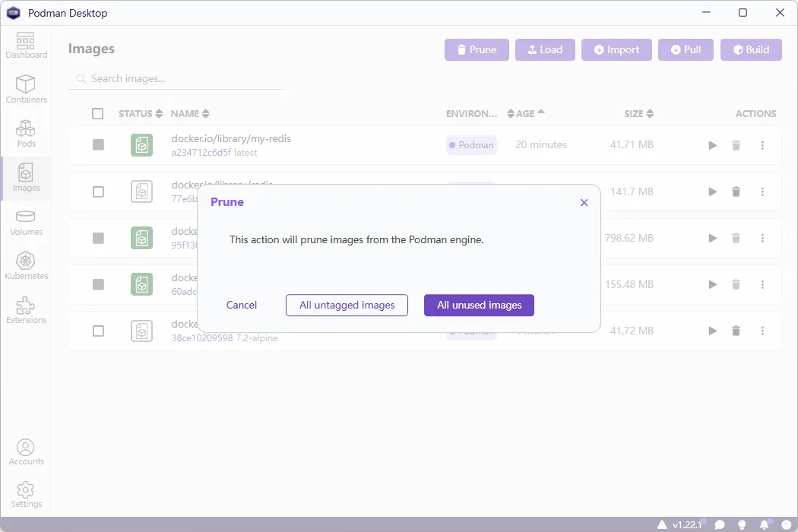Open Settings gear in sidebar
The height and width of the screenshot is (532, 798).
pos(26,495)
